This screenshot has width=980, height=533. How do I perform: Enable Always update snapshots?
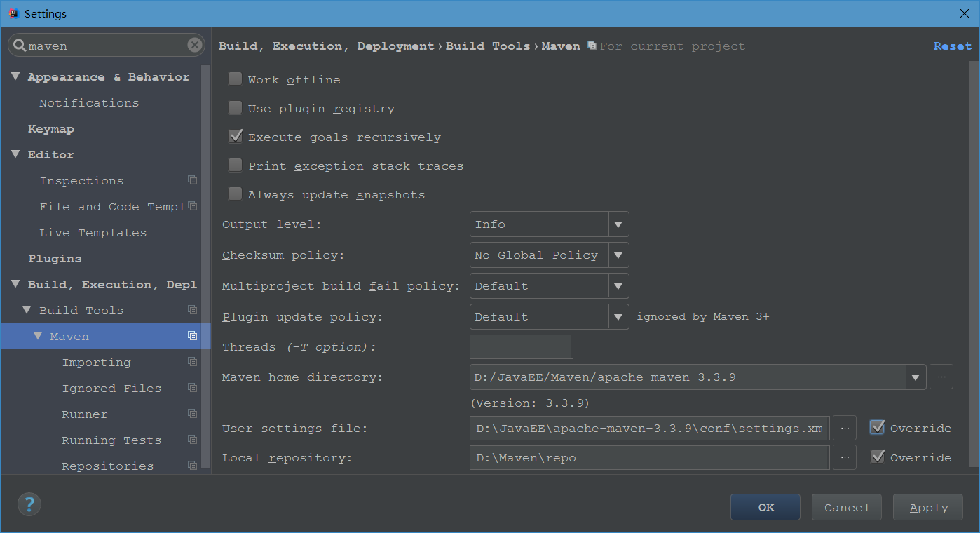(x=235, y=194)
